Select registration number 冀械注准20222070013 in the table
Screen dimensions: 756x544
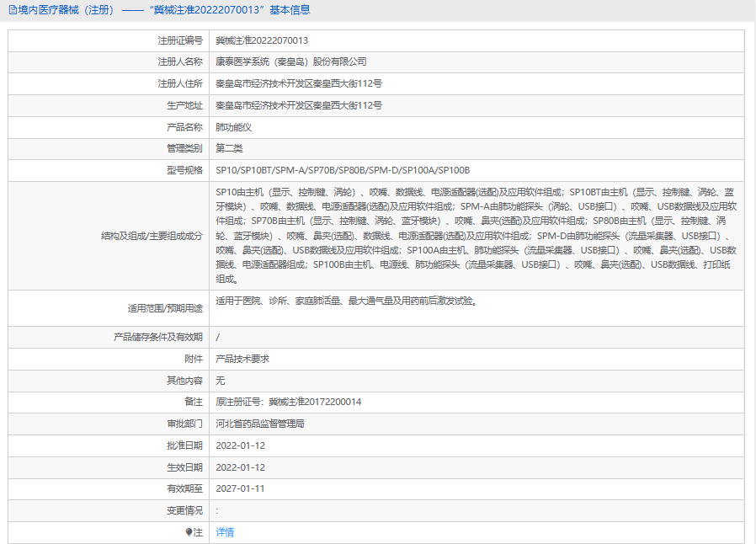(262, 40)
